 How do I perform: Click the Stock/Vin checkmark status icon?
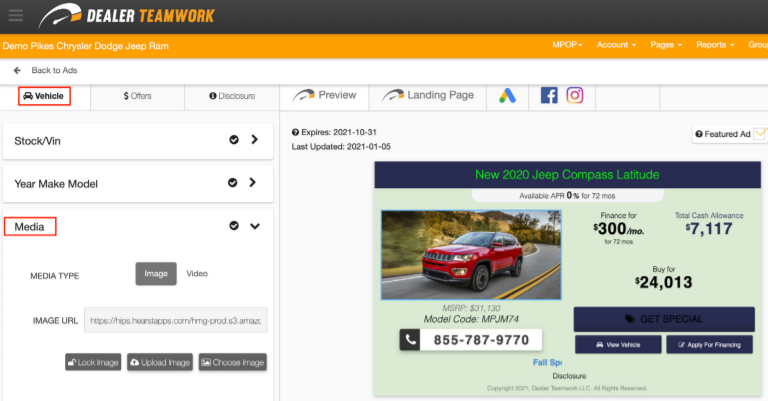(x=234, y=141)
